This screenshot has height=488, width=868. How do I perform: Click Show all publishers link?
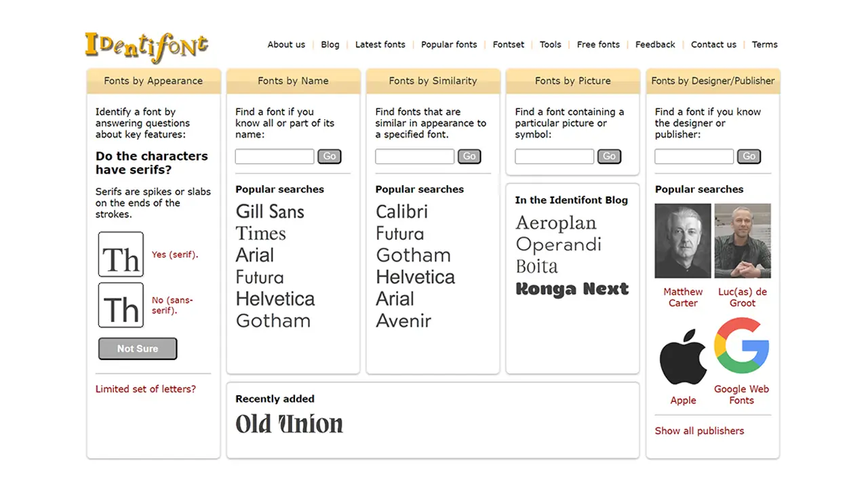pyautogui.click(x=699, y=431)
